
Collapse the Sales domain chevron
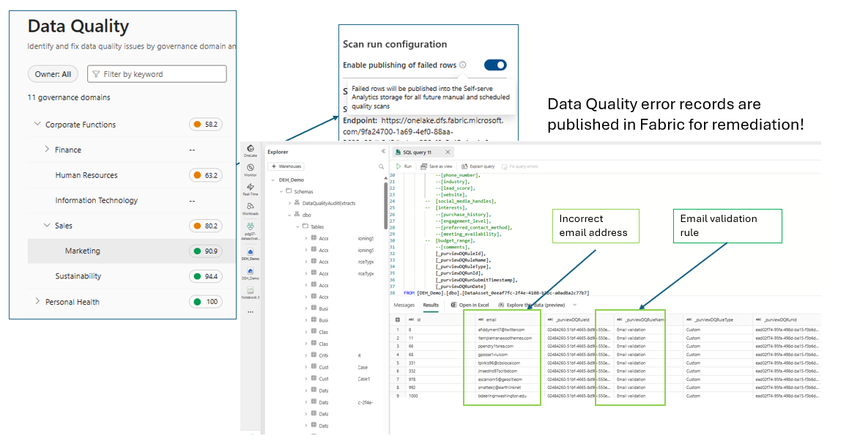(47, 225)
